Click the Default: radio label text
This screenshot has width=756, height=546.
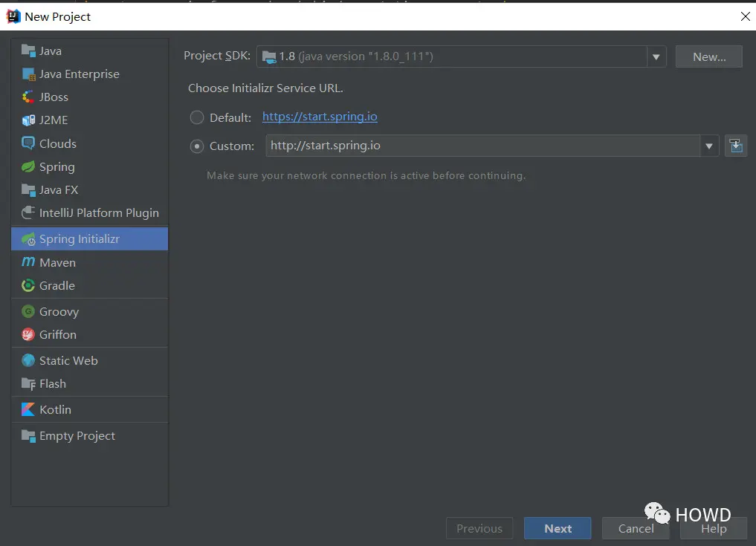coord(230,117)
